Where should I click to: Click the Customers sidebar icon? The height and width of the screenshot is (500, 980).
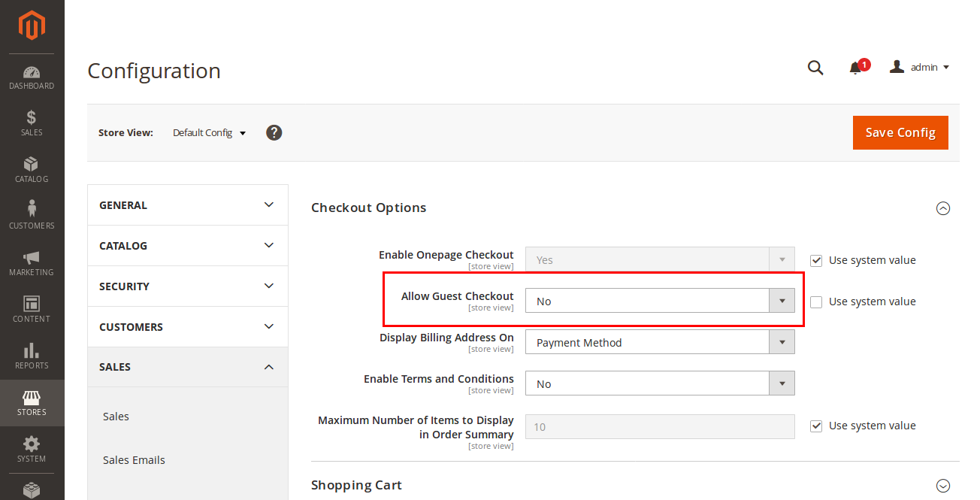click(32, 216)
